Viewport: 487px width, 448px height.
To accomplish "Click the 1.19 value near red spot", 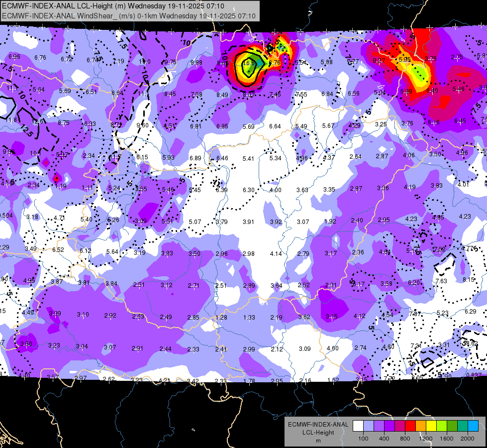I will point(61,186).
